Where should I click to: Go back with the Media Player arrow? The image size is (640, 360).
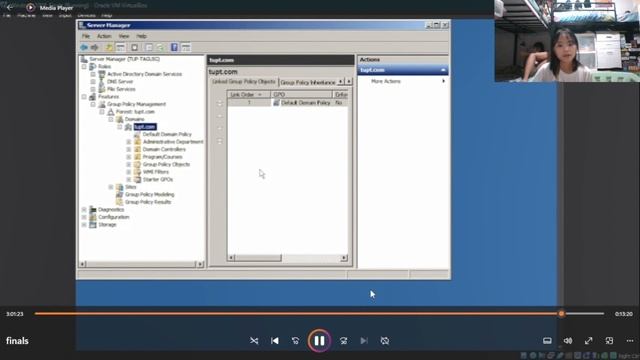[10, 7]
